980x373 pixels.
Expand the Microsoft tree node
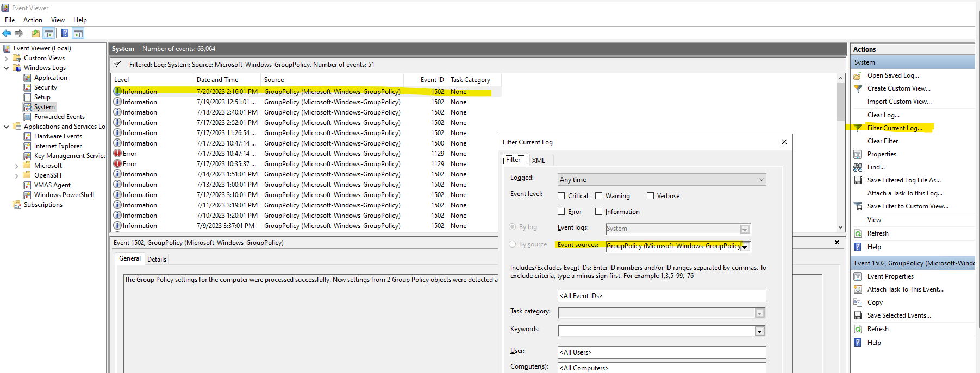pos(17,166)
